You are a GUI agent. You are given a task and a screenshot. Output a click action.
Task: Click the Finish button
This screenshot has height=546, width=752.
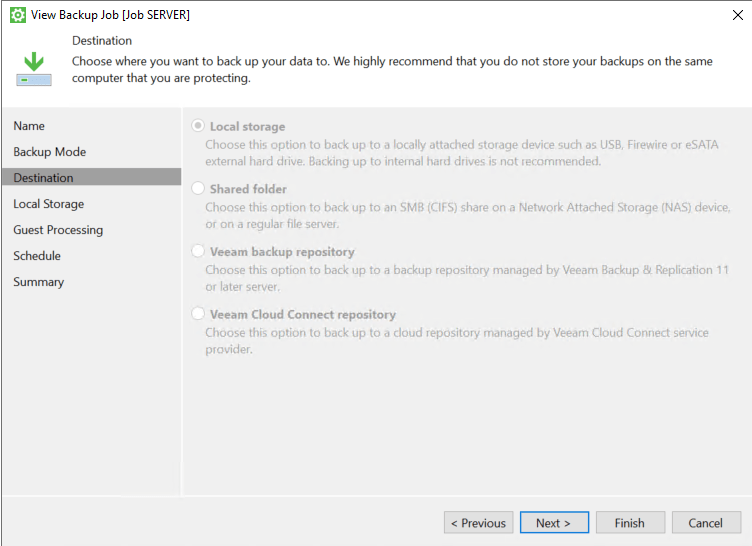630,522
